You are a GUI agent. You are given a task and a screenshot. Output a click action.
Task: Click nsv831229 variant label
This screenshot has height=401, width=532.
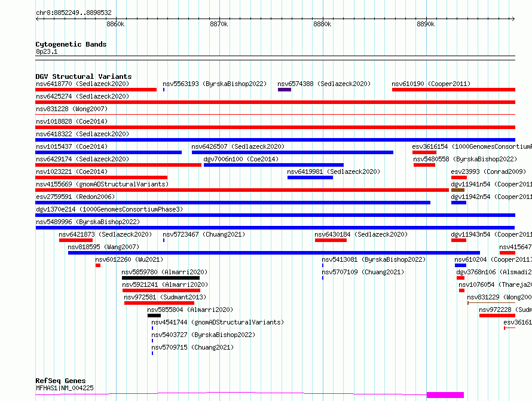(x=500, y=297)
